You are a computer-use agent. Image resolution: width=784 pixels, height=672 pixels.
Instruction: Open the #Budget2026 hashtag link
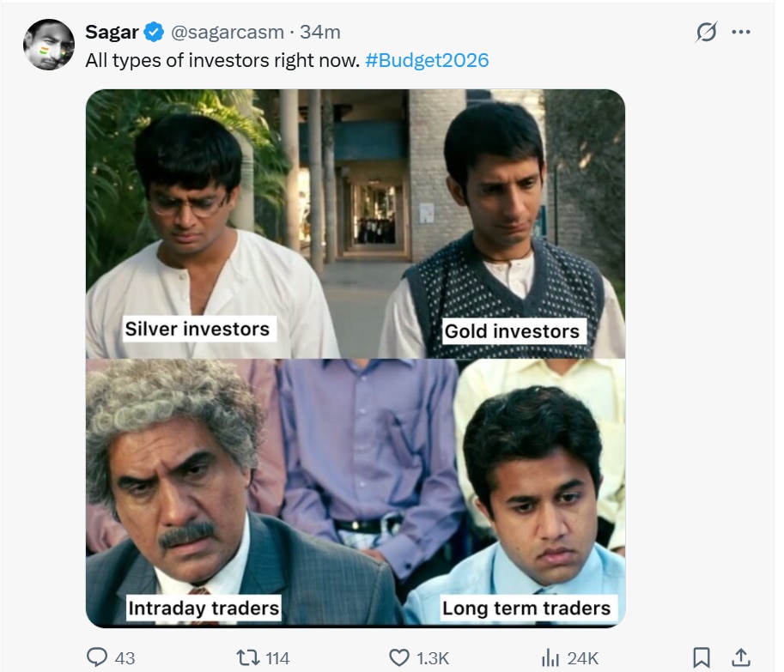coord(428,61)
